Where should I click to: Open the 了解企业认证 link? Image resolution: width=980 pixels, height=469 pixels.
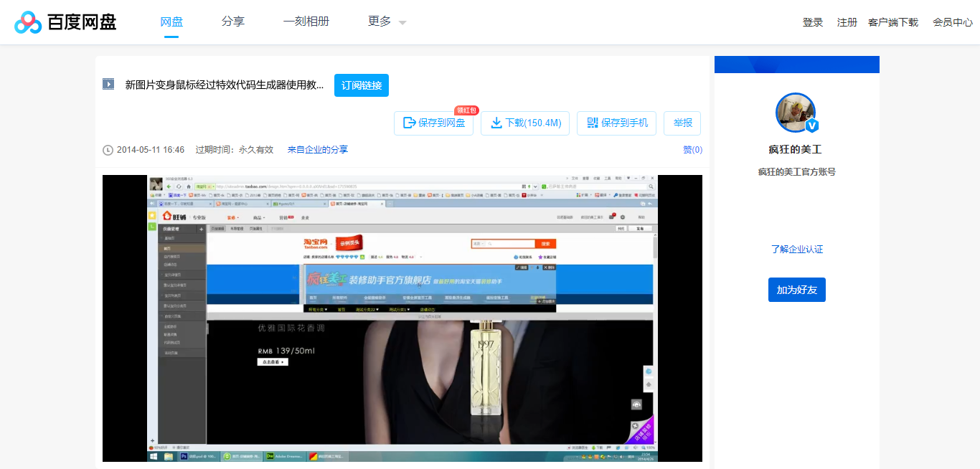[796, 249]
